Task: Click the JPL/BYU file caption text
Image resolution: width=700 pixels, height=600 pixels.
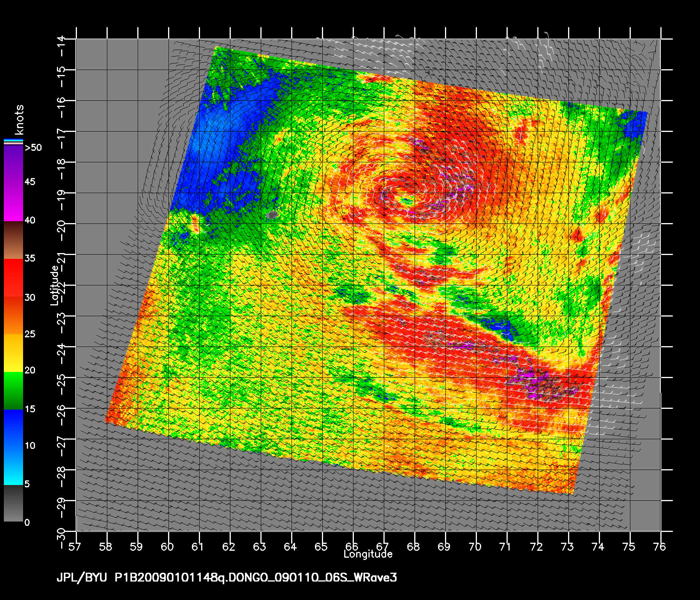Action: 227,578
